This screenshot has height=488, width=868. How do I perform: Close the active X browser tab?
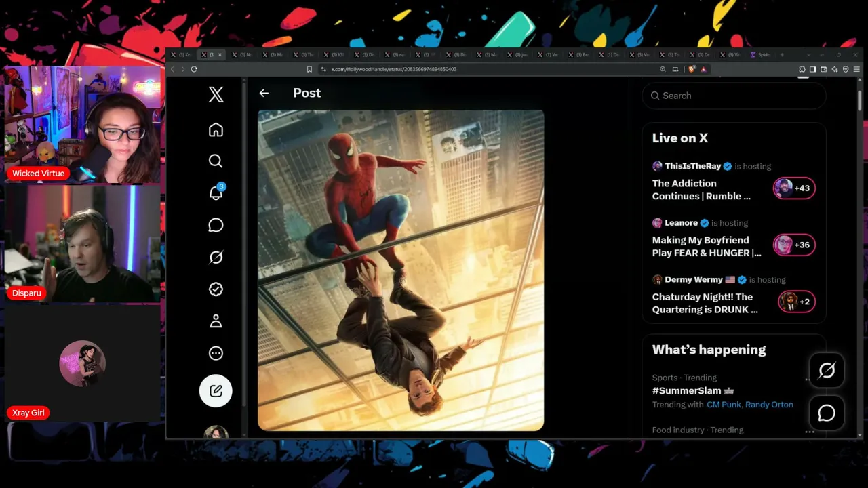pos(219,55)
